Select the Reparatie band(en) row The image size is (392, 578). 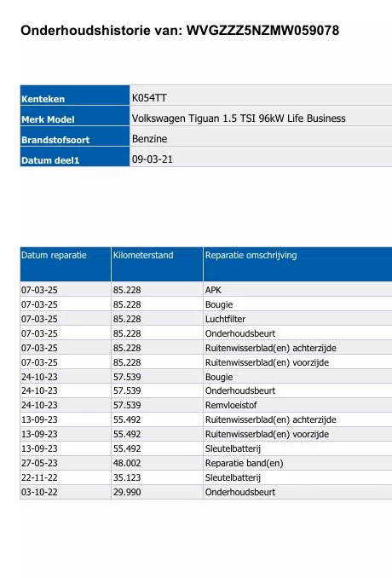click(x=206, y=463)
